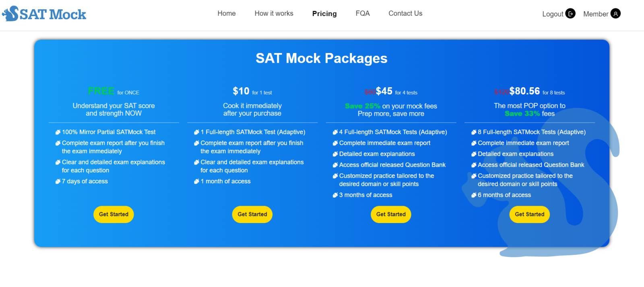Click the acorn icon beside 100% Mirror Partial SATMock Test

(x=58, y=132)
